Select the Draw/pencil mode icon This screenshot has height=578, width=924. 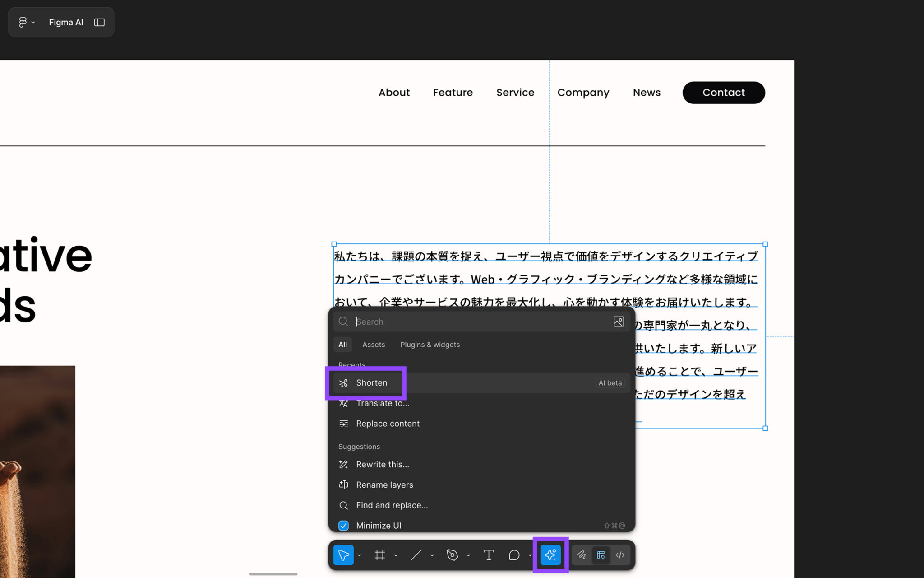coord(581,555)
